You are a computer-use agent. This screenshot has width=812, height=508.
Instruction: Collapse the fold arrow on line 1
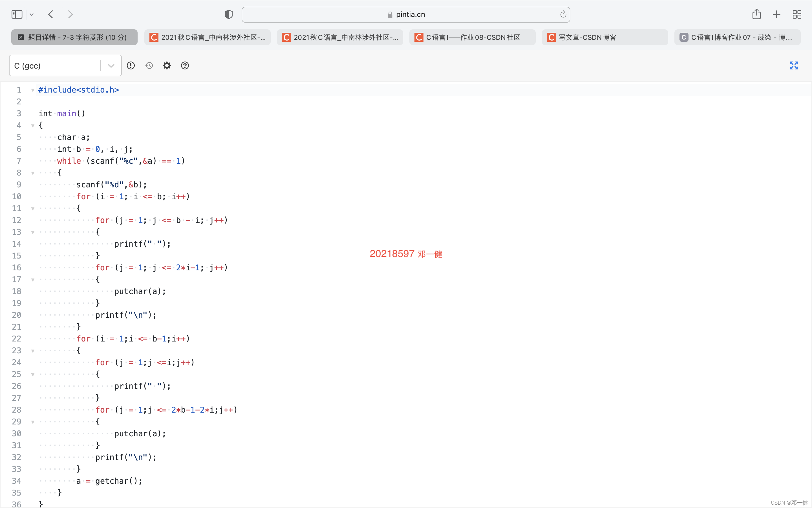pos(32,90)
